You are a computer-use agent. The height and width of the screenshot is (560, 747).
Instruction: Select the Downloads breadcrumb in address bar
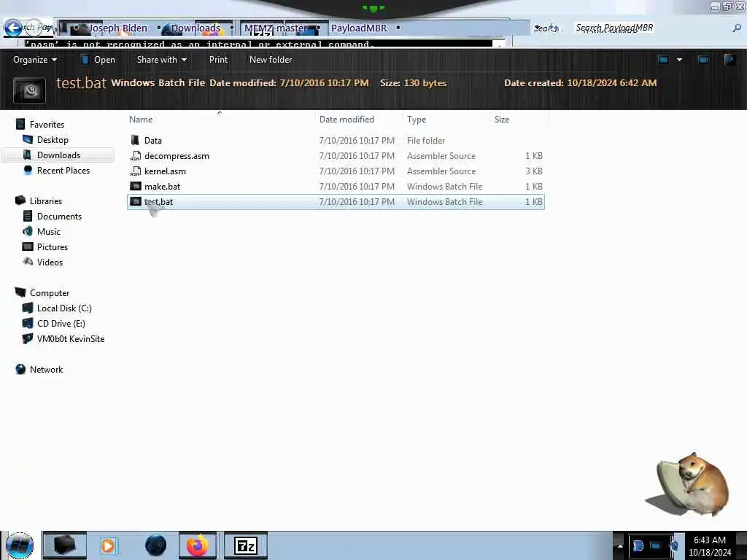(x=196, y=28)
